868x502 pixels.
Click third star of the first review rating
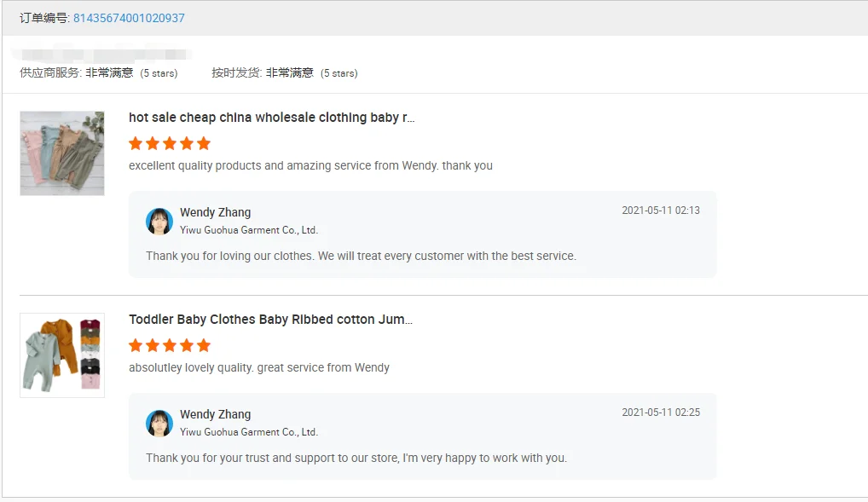[170, 143]
